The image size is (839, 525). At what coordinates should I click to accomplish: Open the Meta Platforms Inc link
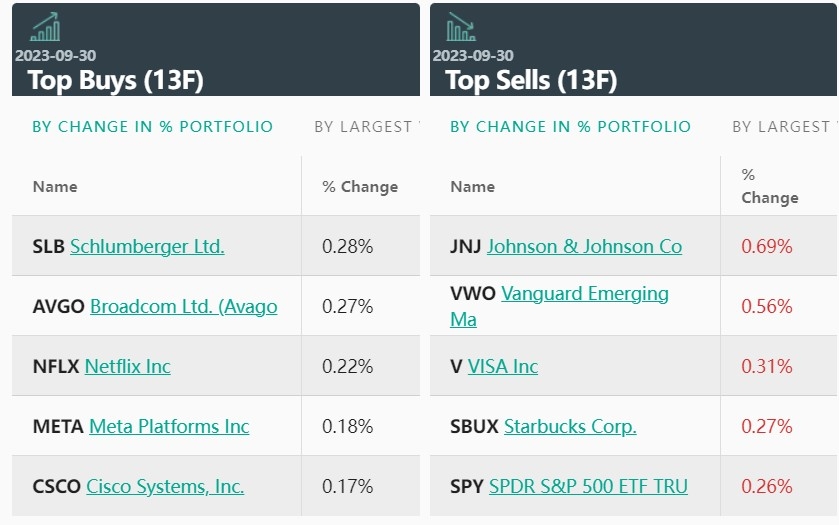pos(169,426)
